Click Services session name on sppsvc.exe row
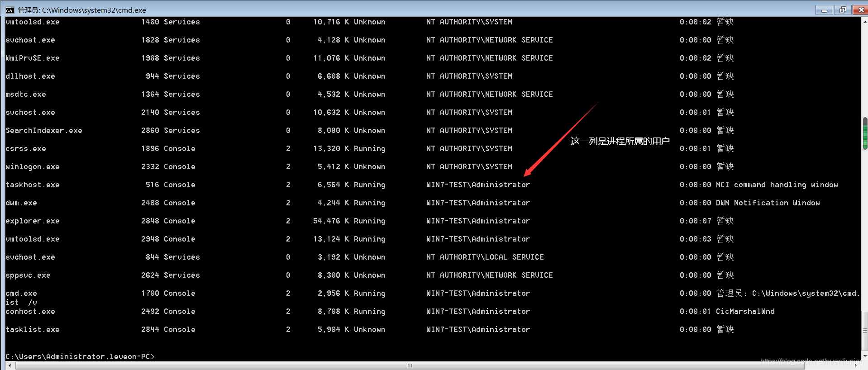868x370 pixels. click(x=182, y=275)
